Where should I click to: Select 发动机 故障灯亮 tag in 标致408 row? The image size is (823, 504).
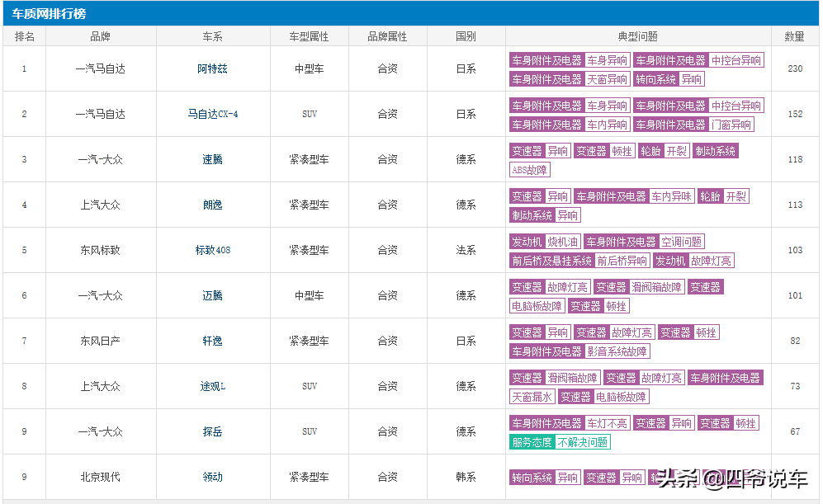pyautogui.click(x=693, y=261)
